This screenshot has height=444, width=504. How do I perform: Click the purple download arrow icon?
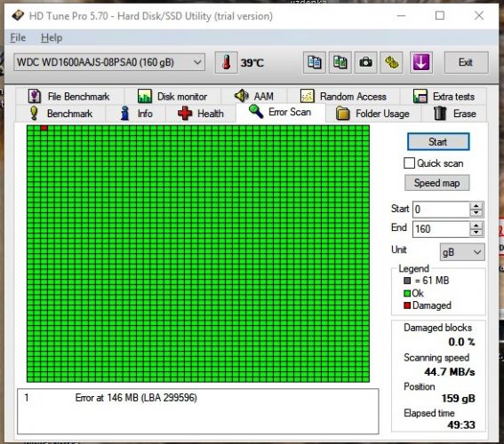point(421,62)
